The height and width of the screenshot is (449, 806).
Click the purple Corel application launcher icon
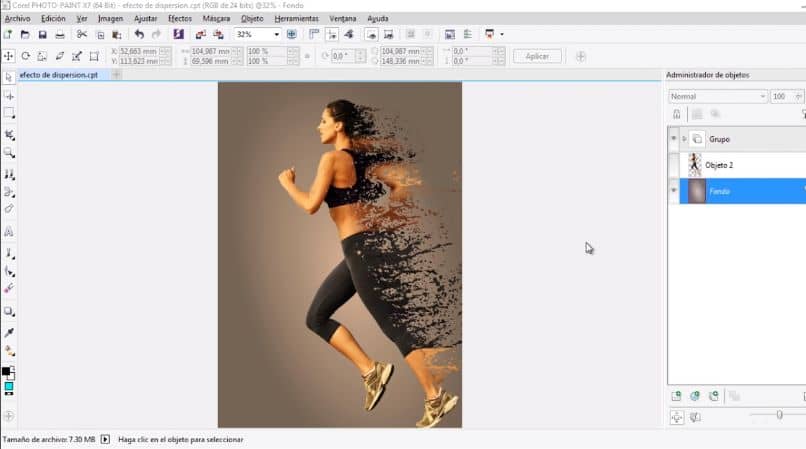point(178,34)
